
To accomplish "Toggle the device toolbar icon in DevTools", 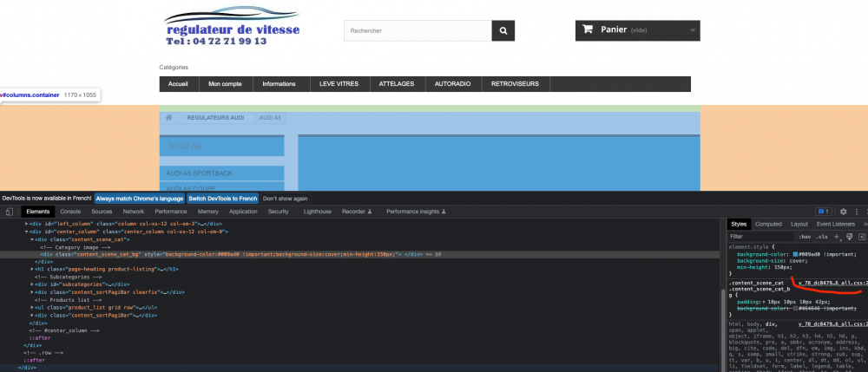I will 10,212.
